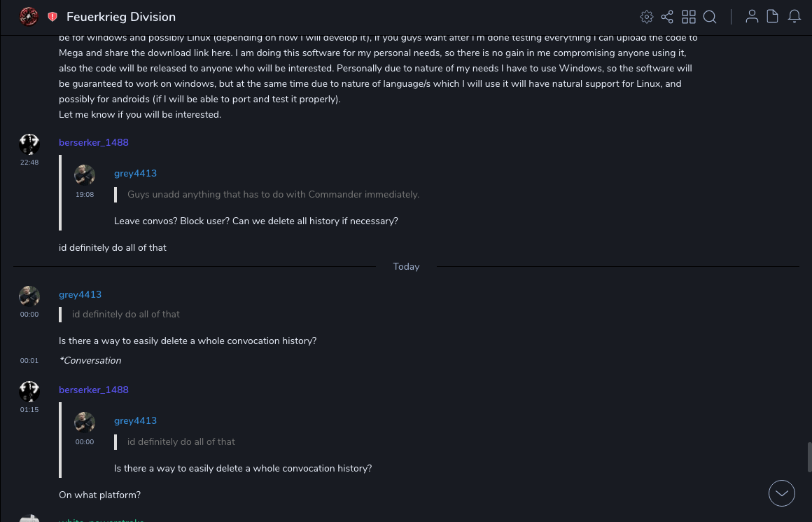Click the sender name on the 01:15 message
The image size is (812, 522).
(94, 390)
